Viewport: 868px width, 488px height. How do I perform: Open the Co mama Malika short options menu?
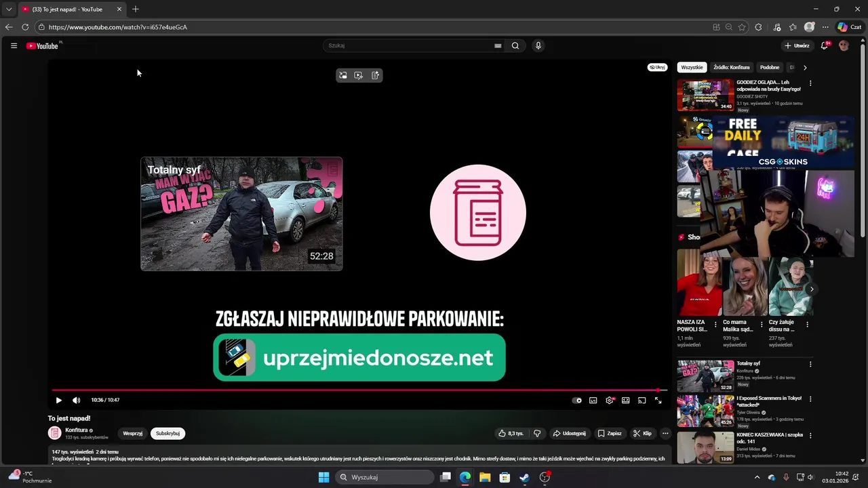pos(762,325)
